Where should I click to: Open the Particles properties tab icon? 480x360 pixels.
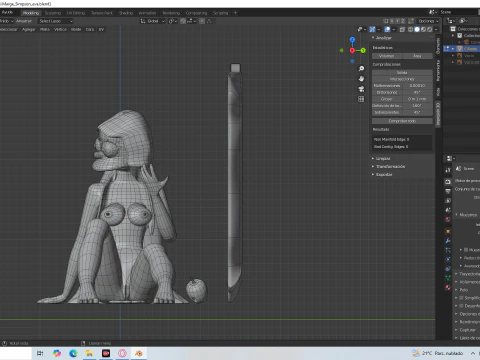point(448,250)
